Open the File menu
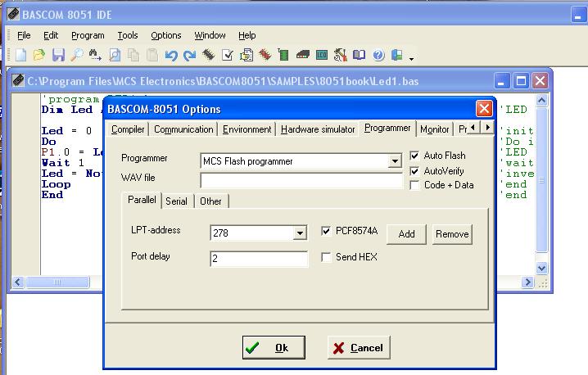 tap(24, 35)
